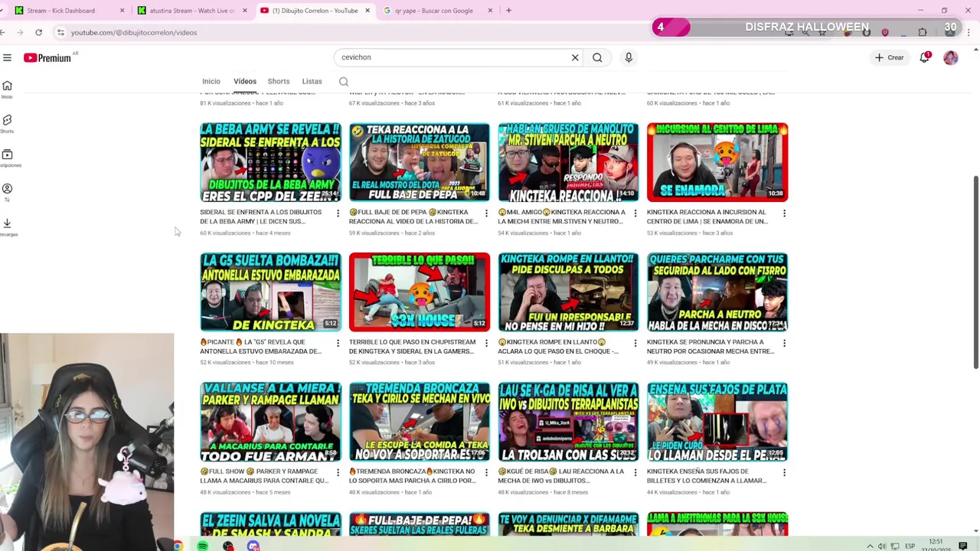
Task: Open the Discord-like purple taskbar icon
Action: click(253, 546)
